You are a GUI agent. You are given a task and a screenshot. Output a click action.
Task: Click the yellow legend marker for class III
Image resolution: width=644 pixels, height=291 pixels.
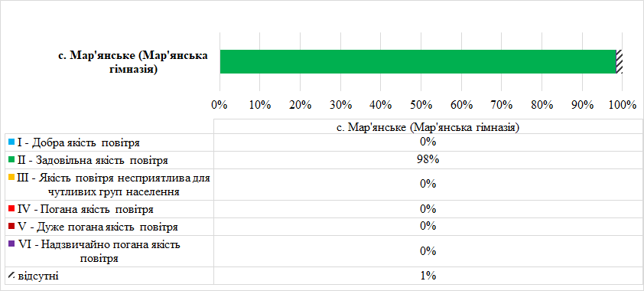(11, 178)
